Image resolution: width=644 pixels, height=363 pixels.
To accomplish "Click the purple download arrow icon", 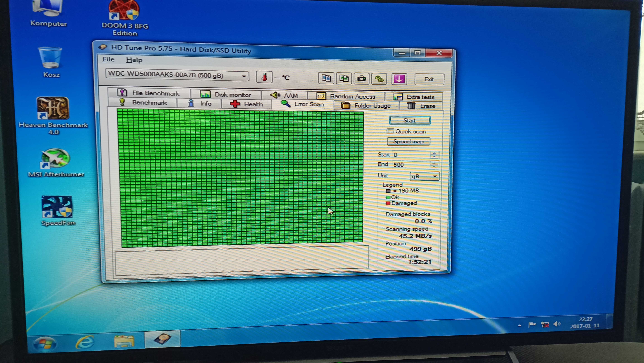I will (399, 79).
